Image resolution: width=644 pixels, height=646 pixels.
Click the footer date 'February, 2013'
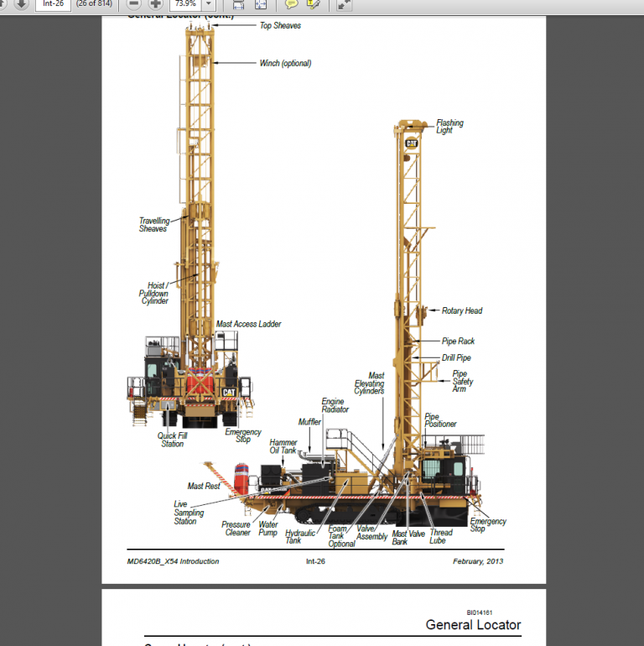[478, 561]
